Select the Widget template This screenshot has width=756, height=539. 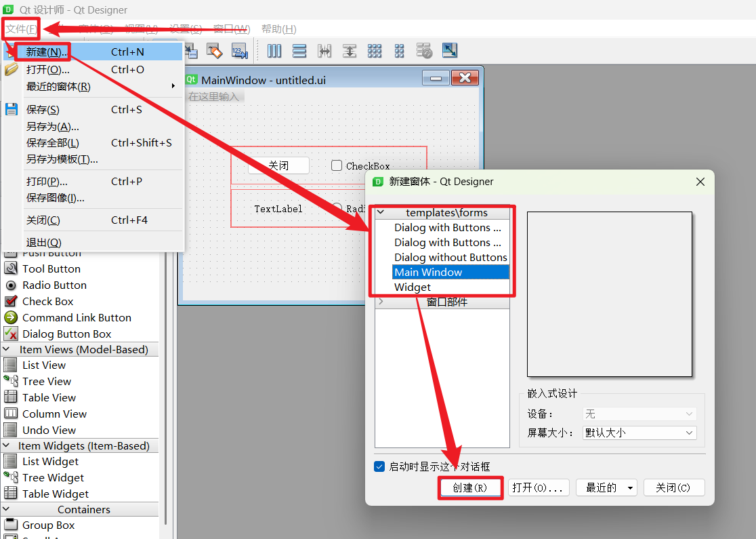pyautogui.click(x=413, y=287)
